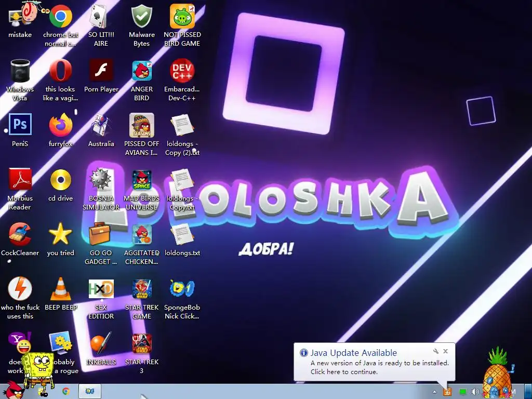The height and width of the screenshot is (399, 532).
Task: Click the Java Update Available title
Action: (x=353, y=353)
